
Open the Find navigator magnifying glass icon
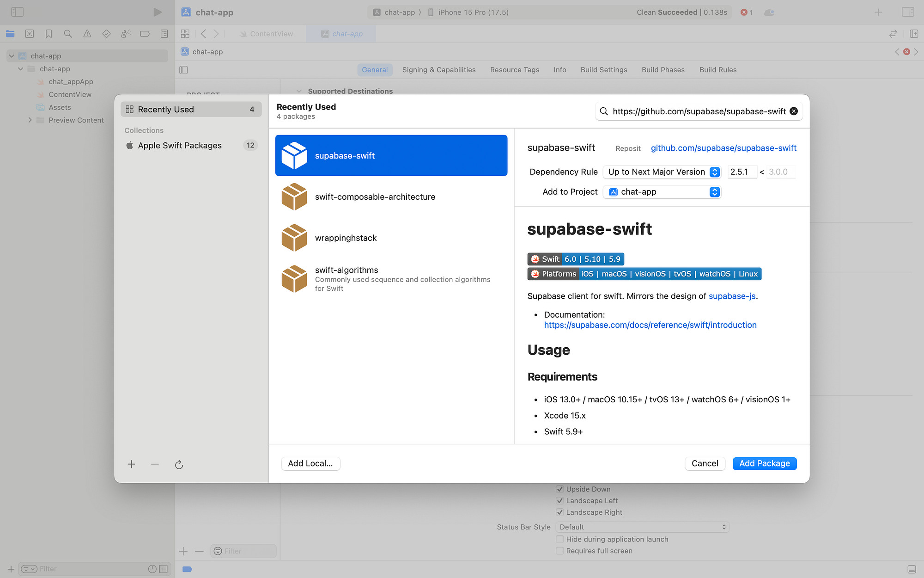(67, 34)
